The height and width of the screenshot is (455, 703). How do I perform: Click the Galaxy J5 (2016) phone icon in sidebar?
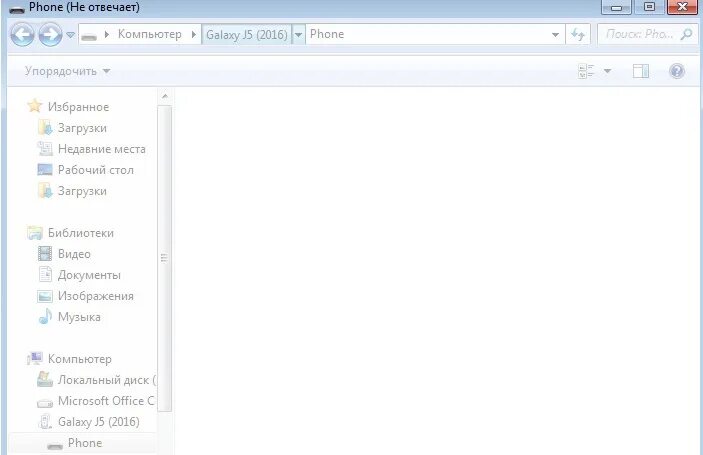point(45,422)
